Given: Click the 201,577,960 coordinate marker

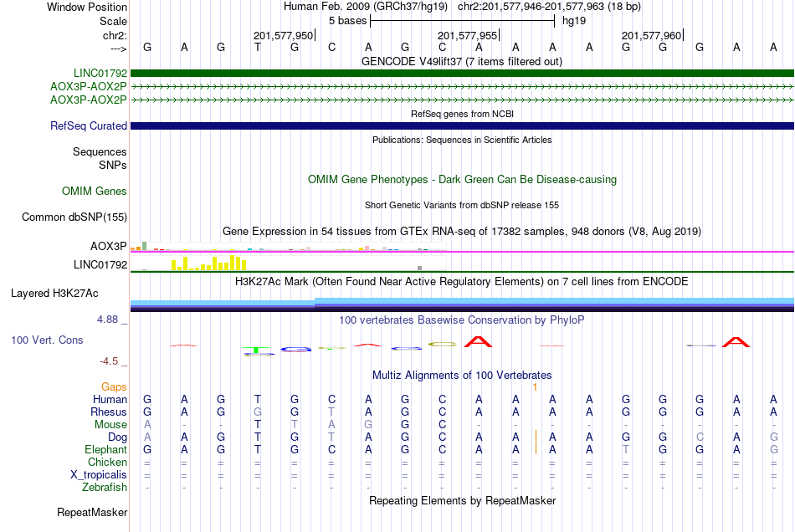Looking at the screenshot, I should [652, 35].
